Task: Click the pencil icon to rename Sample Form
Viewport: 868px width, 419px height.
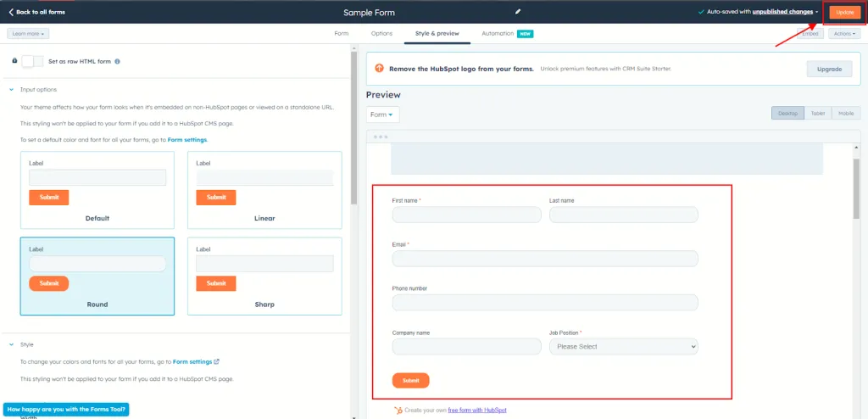Action: point(518,11)
